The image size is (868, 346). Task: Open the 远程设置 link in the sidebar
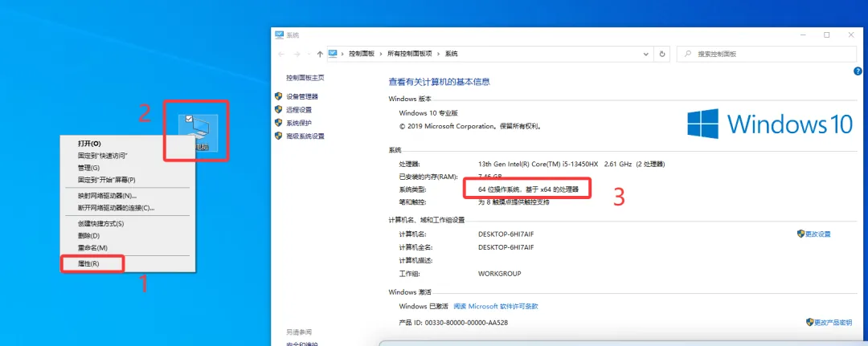click(299, 109)
